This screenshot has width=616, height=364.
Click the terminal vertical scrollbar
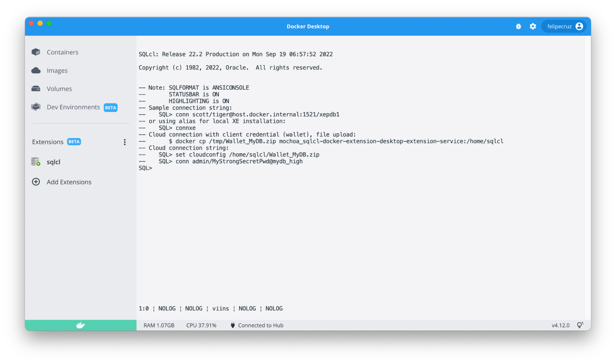pos(587,177)
